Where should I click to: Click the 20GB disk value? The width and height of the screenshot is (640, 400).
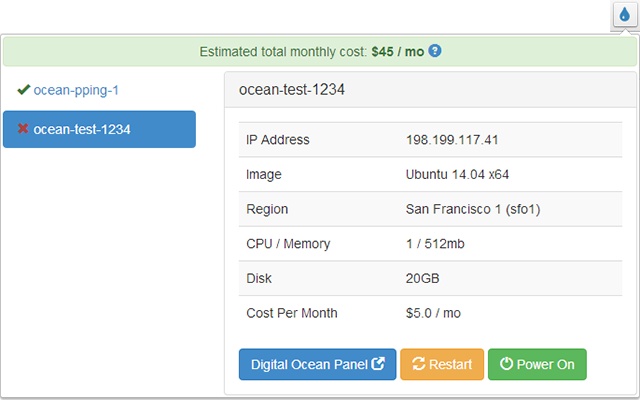pyautogui.click(x=422, y=279)
